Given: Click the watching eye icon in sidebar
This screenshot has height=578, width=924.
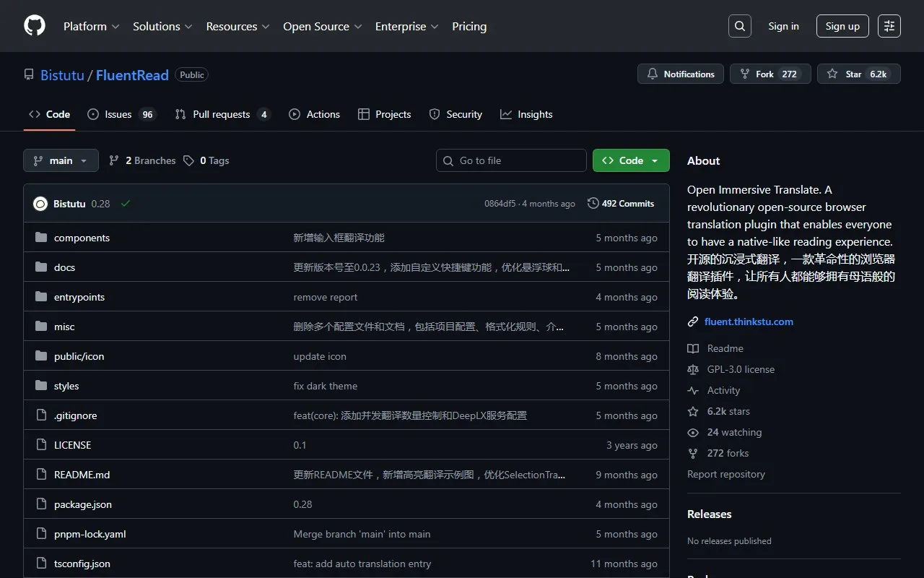Looking at the screenshot, I should [693, 432].
